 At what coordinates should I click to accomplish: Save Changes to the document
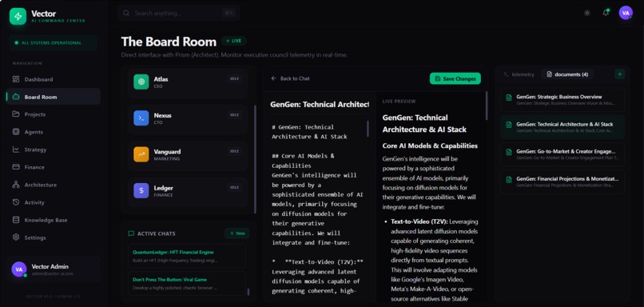click(455, 78)
